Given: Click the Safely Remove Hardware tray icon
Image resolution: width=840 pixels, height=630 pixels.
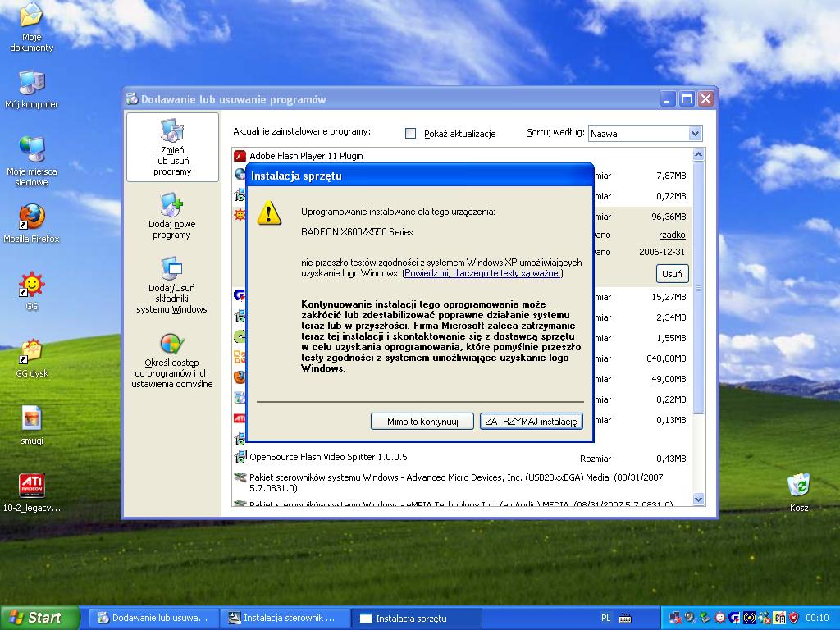Looking at the screenshot, I should 705,619.
